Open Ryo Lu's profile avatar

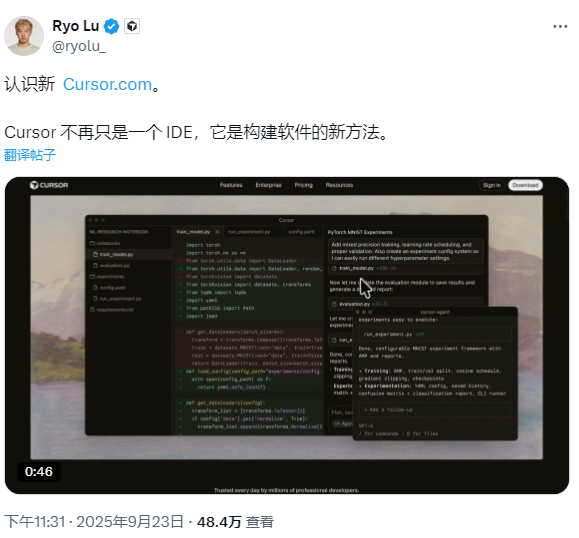coord(24,36)
